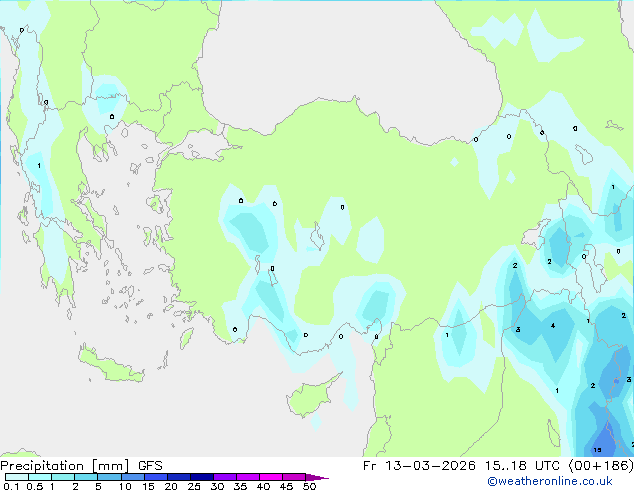634x490 pixels.
Task: Click the 'Precipitation [mm] GFS' title text
Action: 81,466
